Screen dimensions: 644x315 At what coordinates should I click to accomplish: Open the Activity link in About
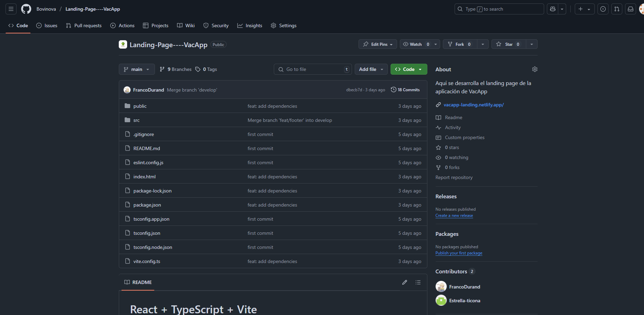pos(453,127)
